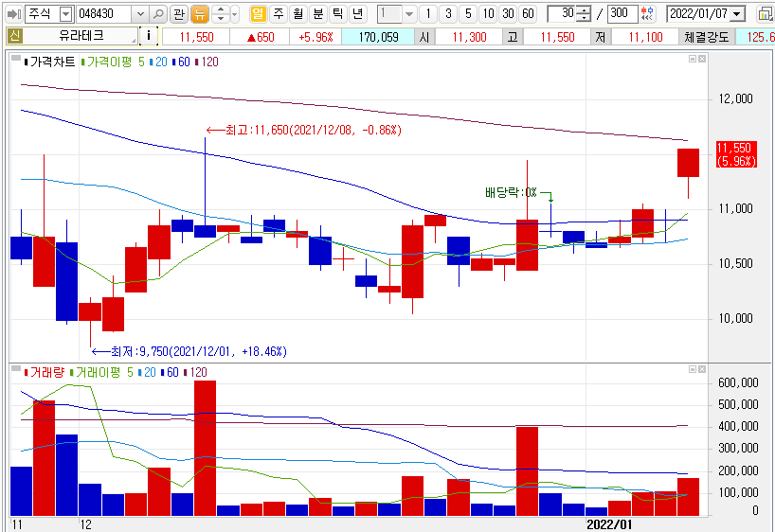Image resolution: width=775 pixels, height=532 pixels.
Task: Click the visible candle count field 30
Action: click(x=563, y=14)
